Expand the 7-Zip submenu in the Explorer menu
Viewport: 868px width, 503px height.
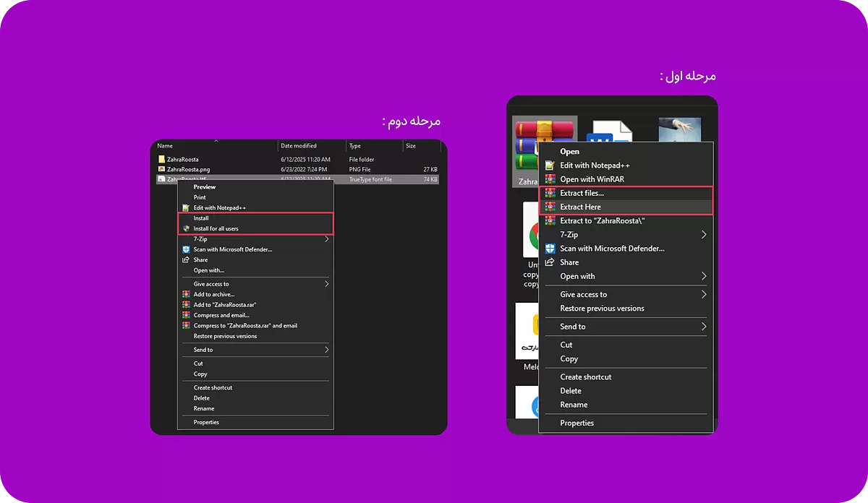(256, 238)
